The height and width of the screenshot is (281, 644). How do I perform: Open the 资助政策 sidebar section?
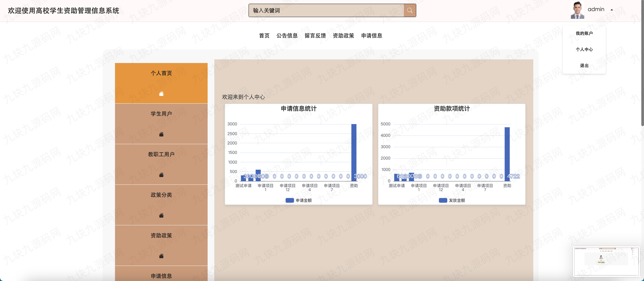click(161, 245)
